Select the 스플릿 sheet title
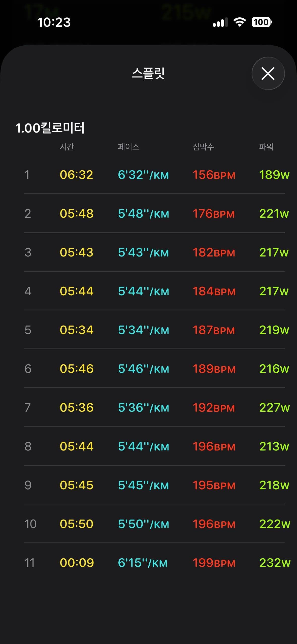 coord(148,74)
